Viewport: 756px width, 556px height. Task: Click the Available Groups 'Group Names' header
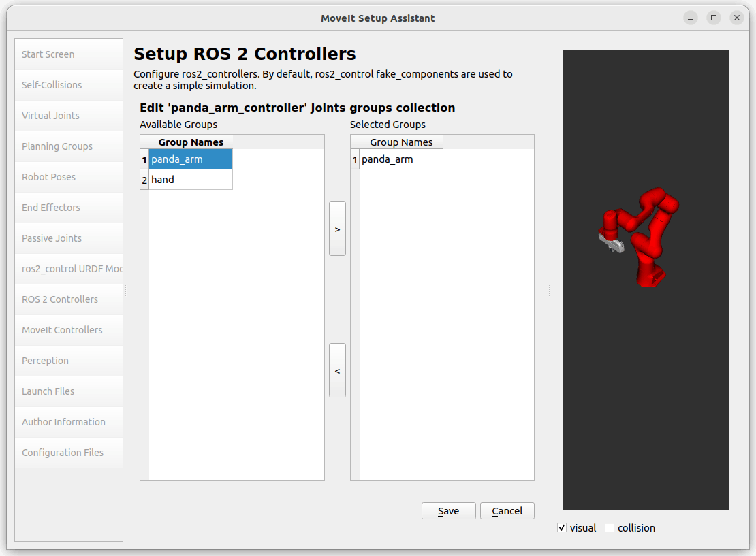(191, 142)
